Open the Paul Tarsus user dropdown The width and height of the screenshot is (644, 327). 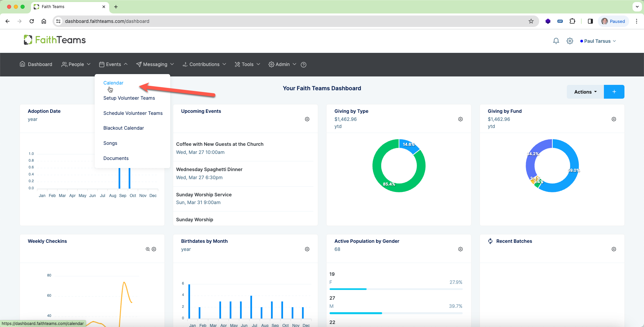point(598,41)
